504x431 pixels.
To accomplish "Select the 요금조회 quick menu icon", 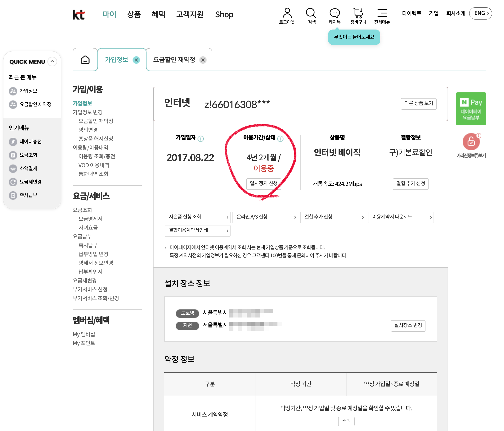I will 13,155.
